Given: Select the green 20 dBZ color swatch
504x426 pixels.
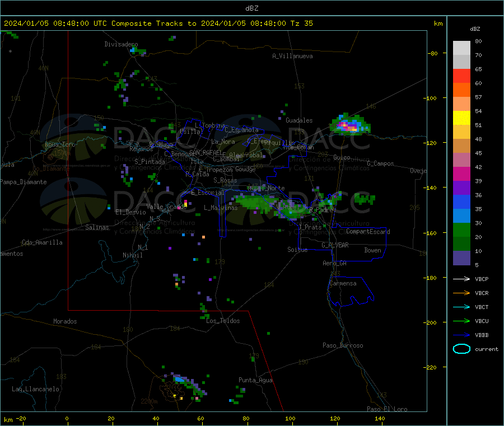Looking at the screenshot, I should coord(461,230).
